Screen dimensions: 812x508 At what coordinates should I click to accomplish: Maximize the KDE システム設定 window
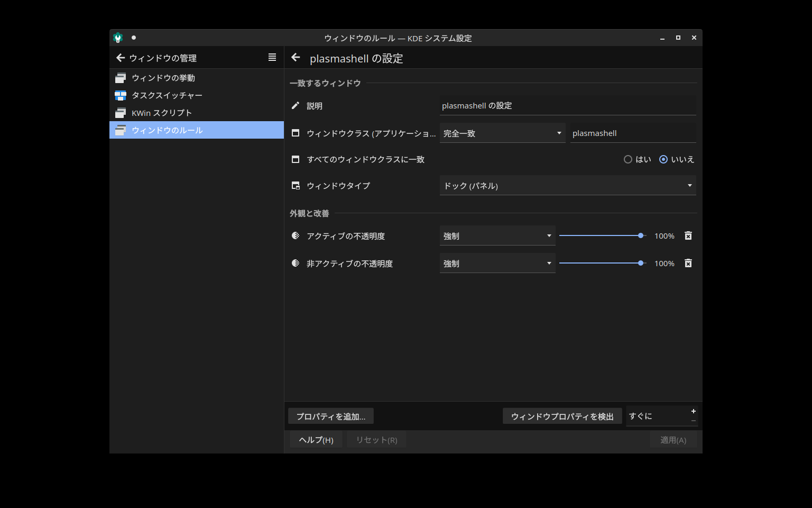678,38
